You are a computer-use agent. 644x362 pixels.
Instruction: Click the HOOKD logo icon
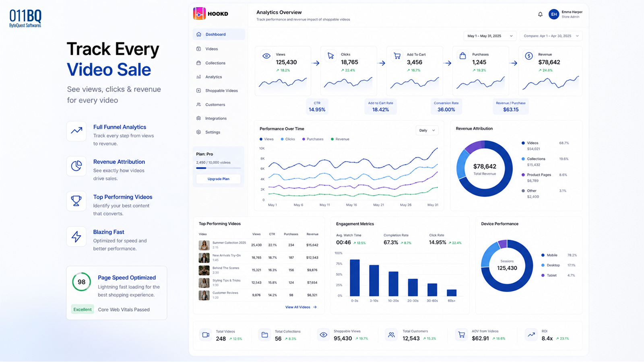tap(199, 14)
